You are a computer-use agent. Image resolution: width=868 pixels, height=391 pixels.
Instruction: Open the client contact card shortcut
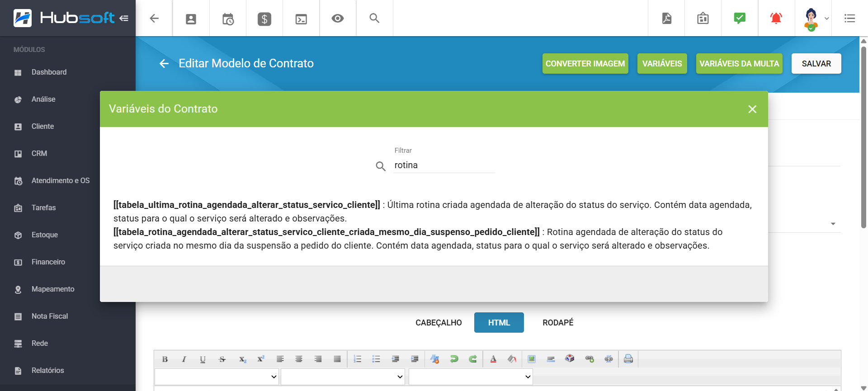(191, 19)
